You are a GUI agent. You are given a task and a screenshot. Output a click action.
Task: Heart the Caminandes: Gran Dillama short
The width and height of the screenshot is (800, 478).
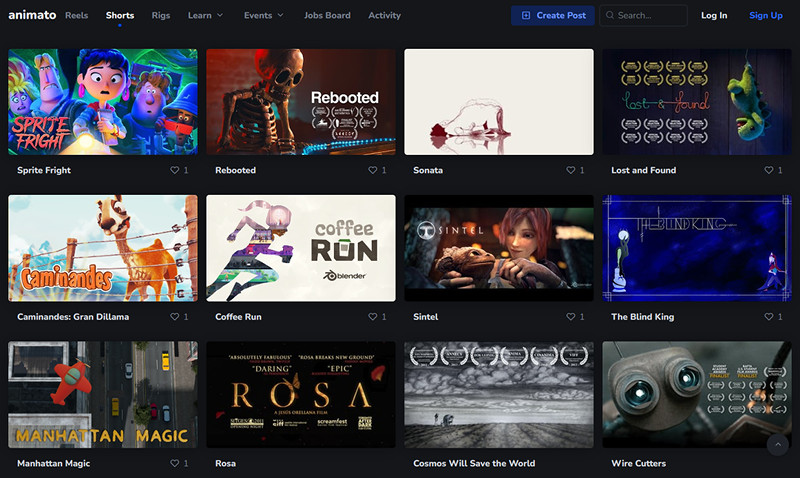click(174, 317)
